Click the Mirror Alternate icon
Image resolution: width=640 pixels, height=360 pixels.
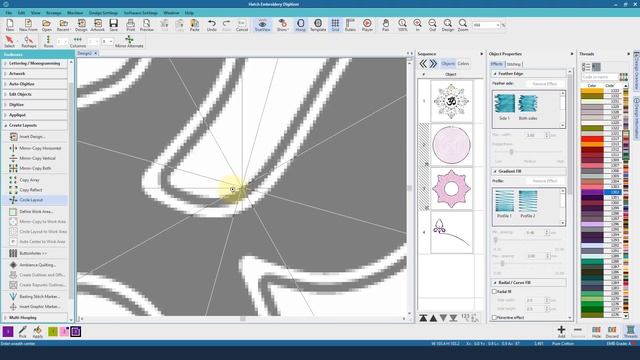(129, 41)
